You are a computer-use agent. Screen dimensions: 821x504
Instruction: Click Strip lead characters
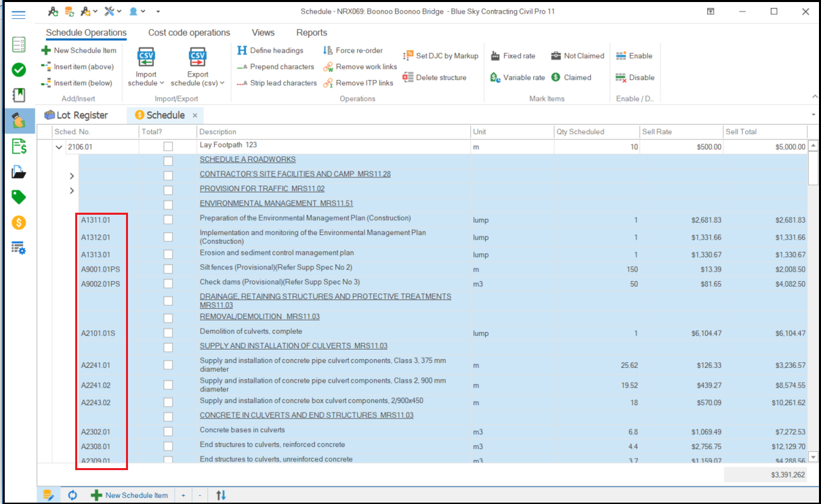coord(277,83)
